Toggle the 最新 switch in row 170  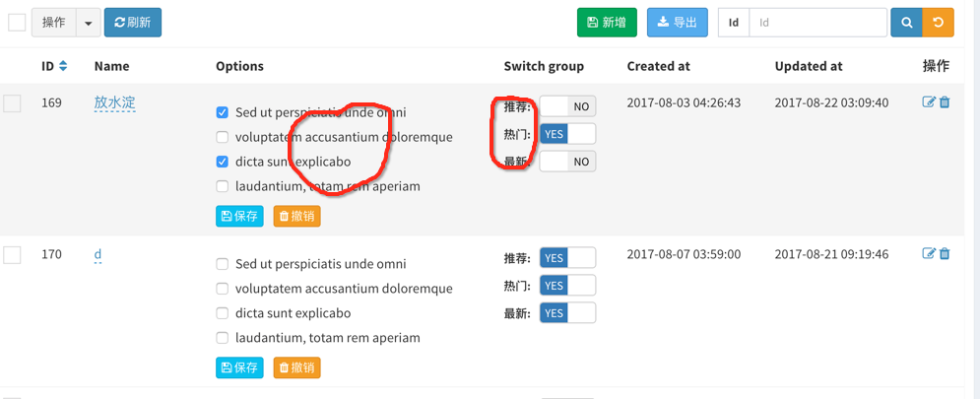[567, 312]
